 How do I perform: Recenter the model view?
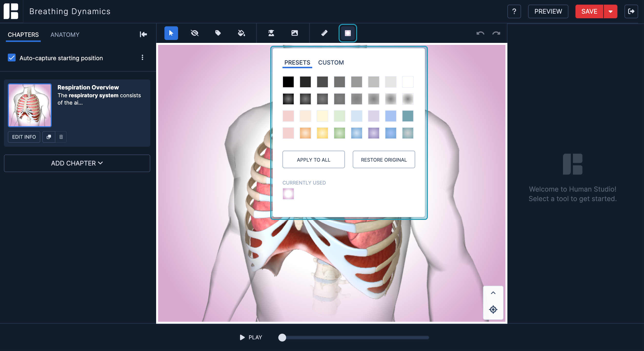coord(493,310)
